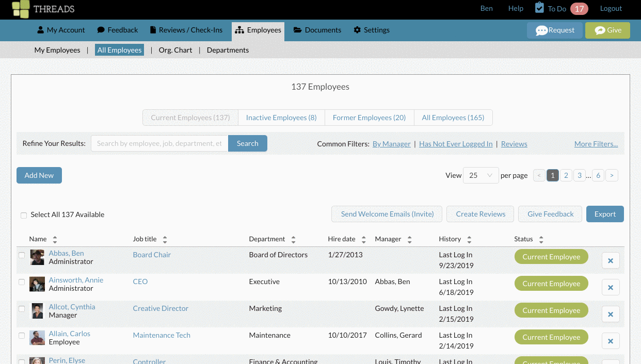This screenshot has height=364, width=641.
Task: Sort by Status column arrows
Action: point(541,239)
